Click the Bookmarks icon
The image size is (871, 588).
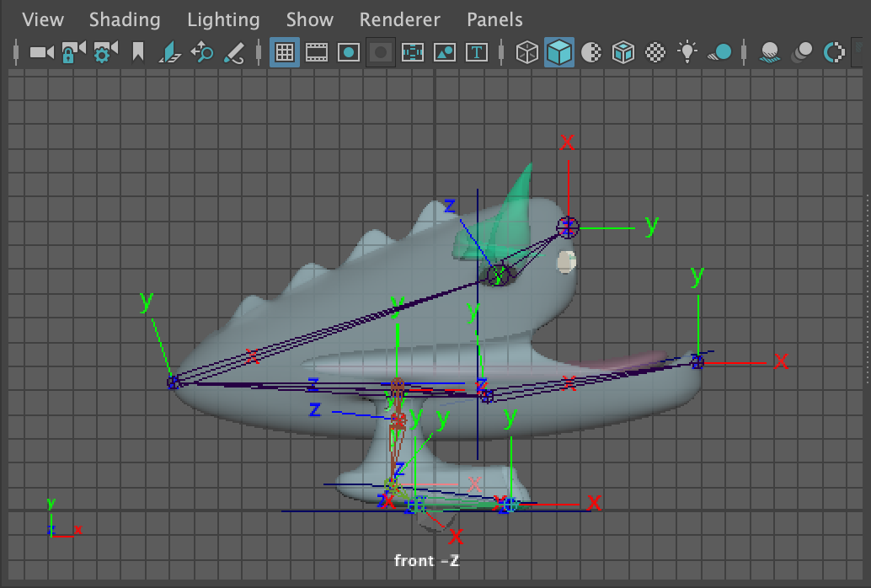(x=138, y=53)
